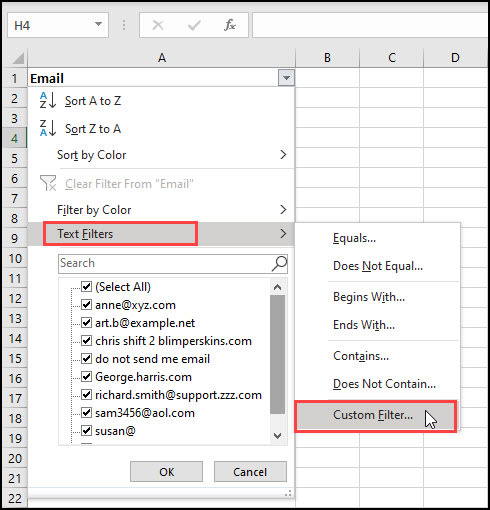Choose Does Not Equal... filter
This screenshot has width=490, height=510.
coord(377,266)
